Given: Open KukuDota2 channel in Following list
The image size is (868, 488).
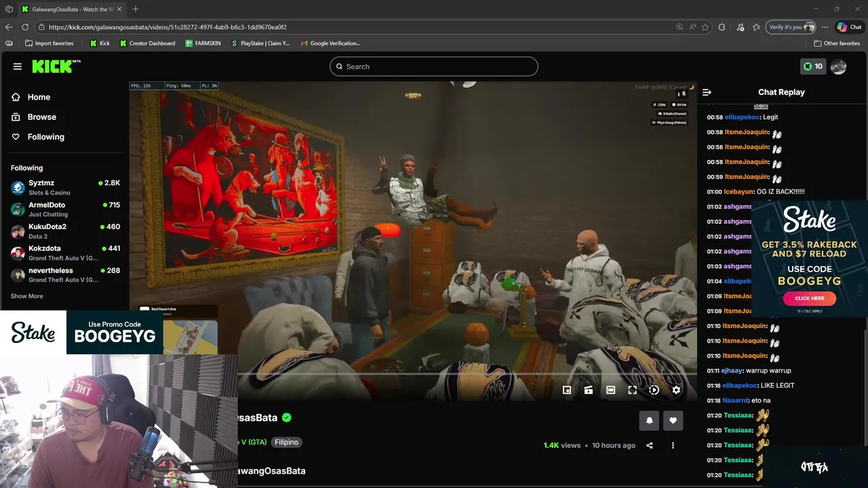Looking at the screenshot, I should click(x=65, y=231).
